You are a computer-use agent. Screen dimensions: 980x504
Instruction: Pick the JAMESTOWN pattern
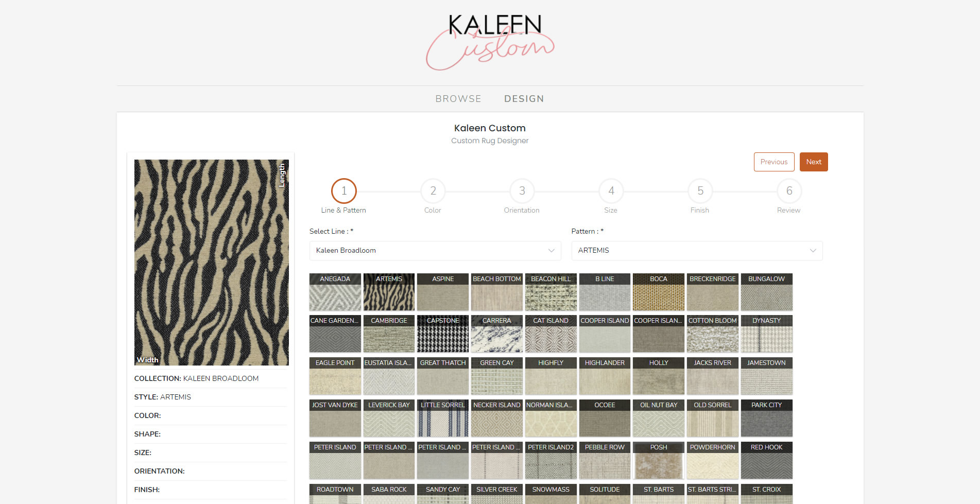tap(767, 376)
